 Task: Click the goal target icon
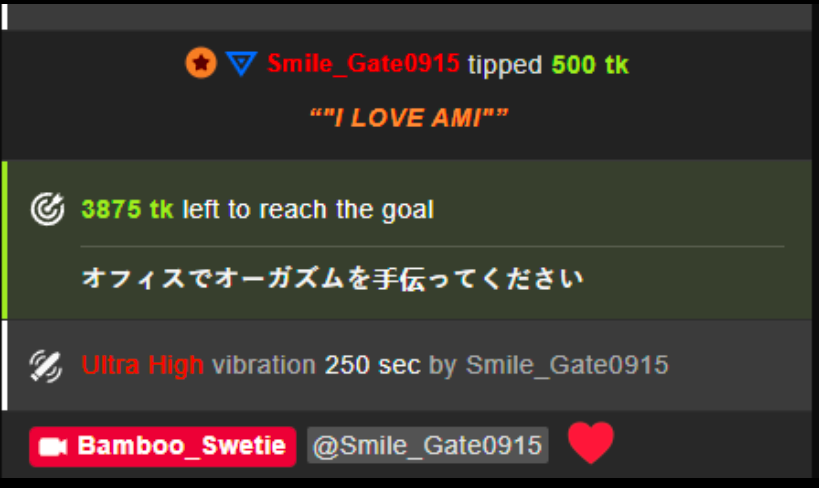[x=48, y=209]
